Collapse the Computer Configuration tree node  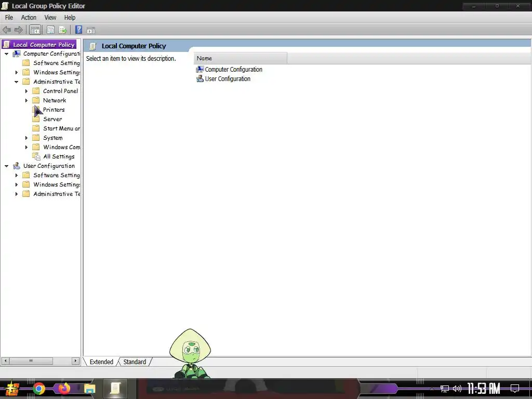point(6,54)
